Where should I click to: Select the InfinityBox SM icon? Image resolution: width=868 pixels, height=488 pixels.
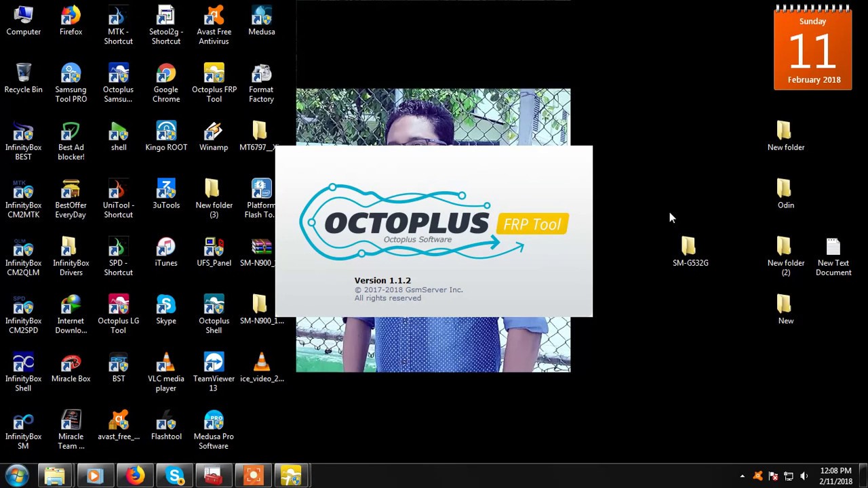(x=23, y=430)
